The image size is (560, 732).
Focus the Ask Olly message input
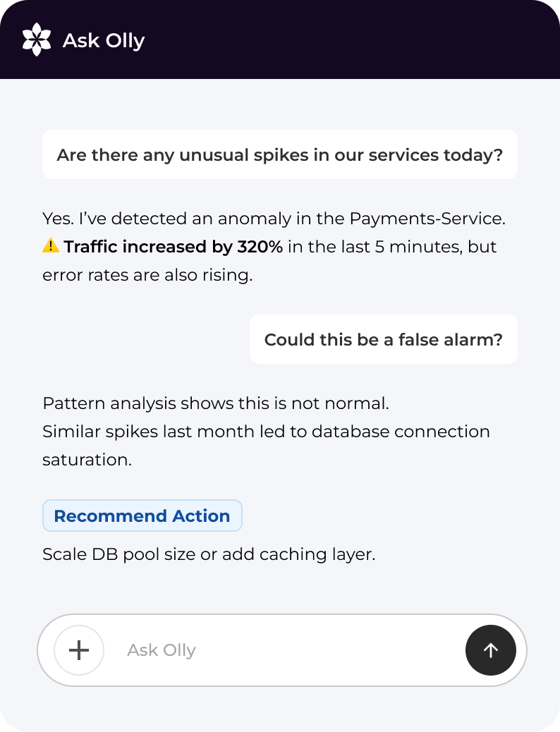click(282, 650)
